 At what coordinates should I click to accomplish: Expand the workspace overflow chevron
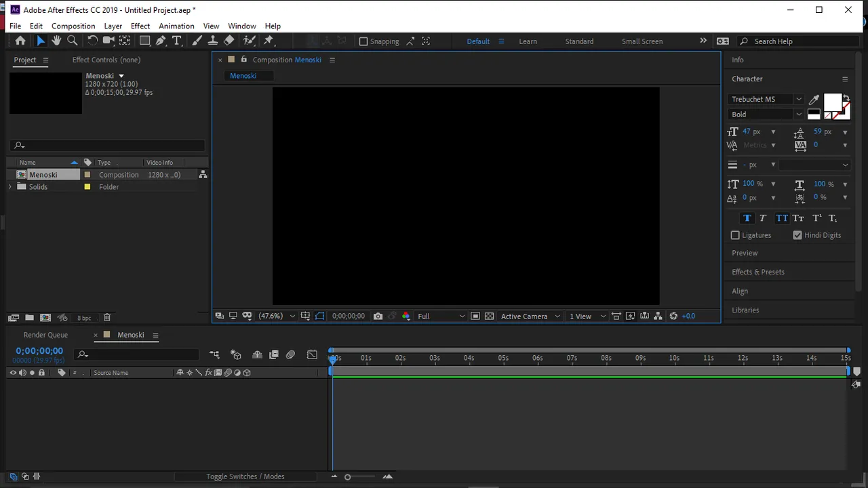[703, 41]
